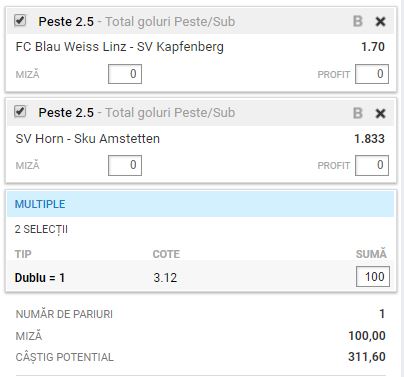Uncheck the SV Horn - Sku Amstetten selection checkbox
This screenshot has width=404, height=377.
pos(20,111)
